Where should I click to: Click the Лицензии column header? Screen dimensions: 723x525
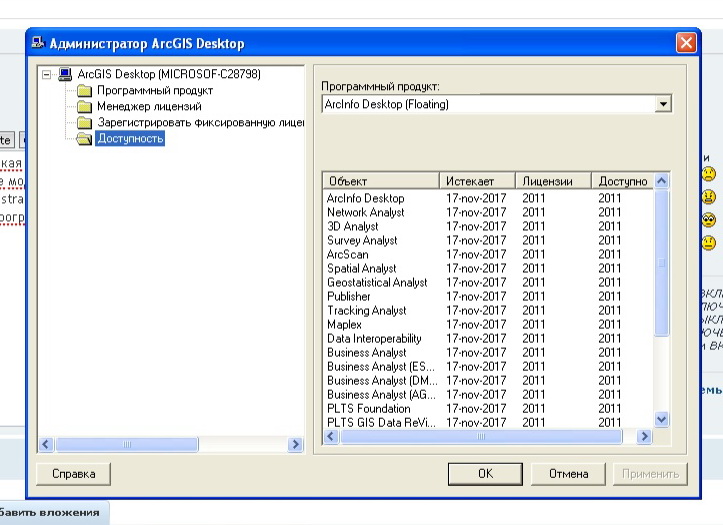click(553, 181)
